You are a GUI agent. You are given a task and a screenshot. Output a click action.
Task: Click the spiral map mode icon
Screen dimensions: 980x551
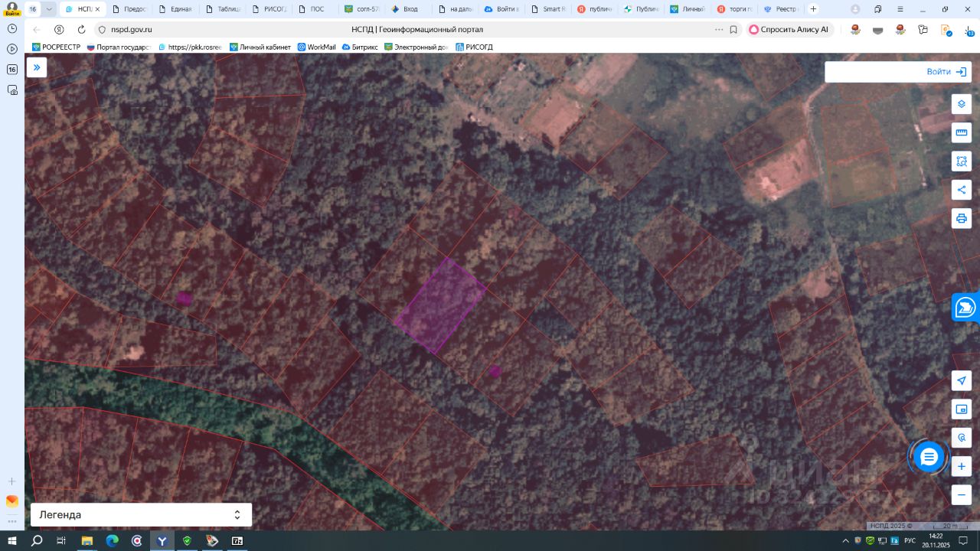click(962, 438)
